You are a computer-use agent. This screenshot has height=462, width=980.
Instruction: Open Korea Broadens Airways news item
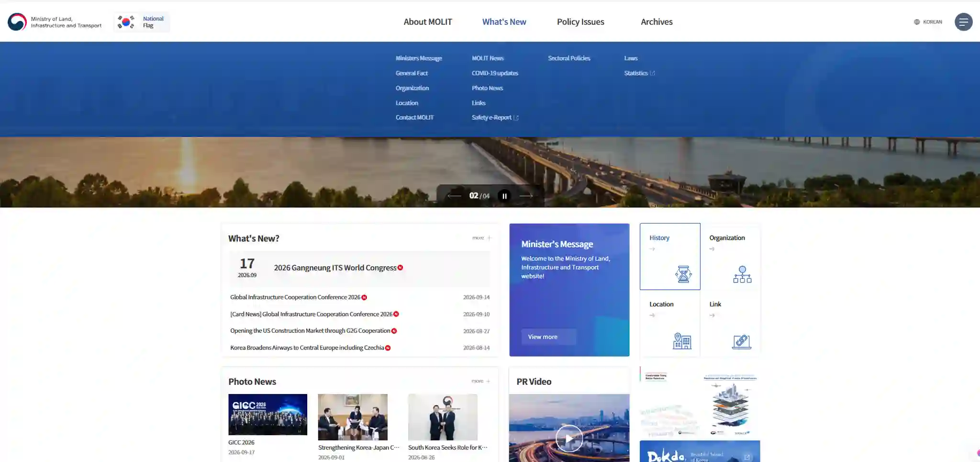point(307,348)
